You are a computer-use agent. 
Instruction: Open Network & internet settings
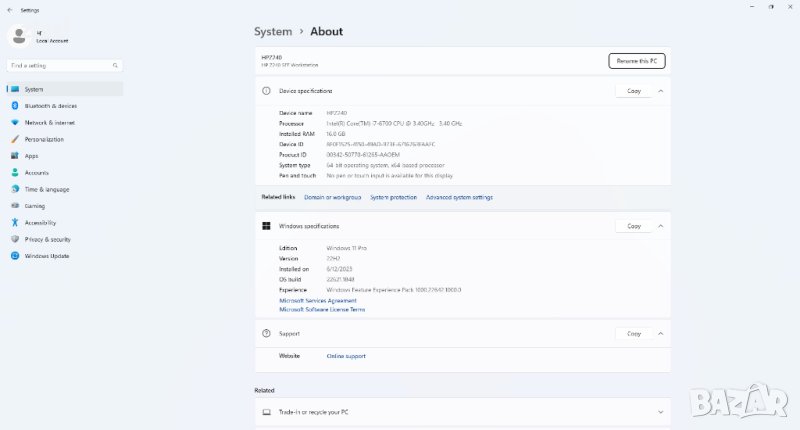[49, 122]
